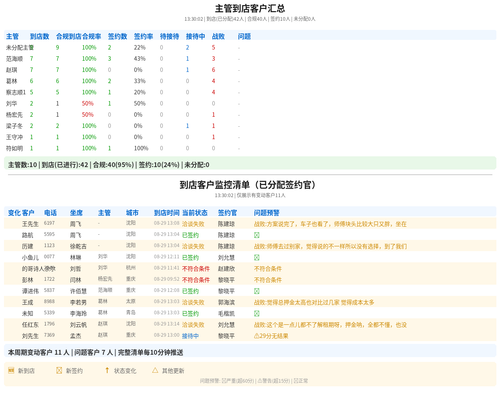Viewport: 500px width, 403px height.
Task: Click the 签约数 column header
Action: point(117,36)
